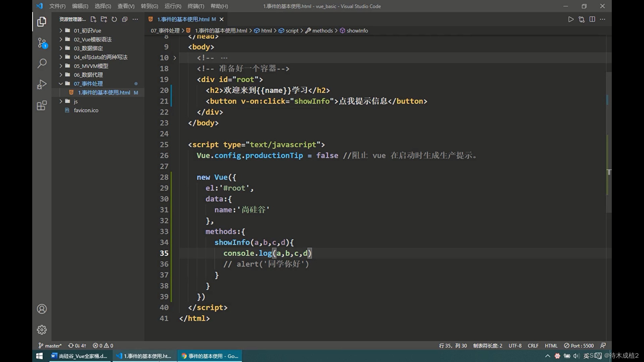Refresh the explorer file tree
This screenshot has height=362, width=644.
point(114,19)
